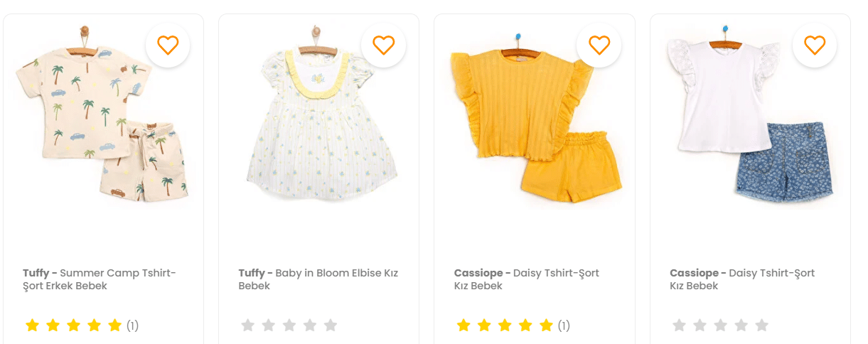868x344 pixels.
Task: View white tee with denim shorts photo
Action: pos(750,114)
